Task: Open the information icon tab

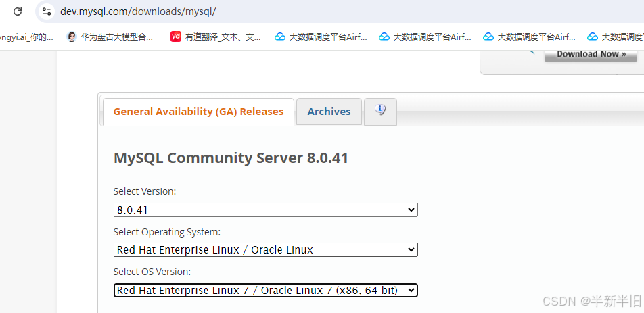Action: tap(380, 111)
